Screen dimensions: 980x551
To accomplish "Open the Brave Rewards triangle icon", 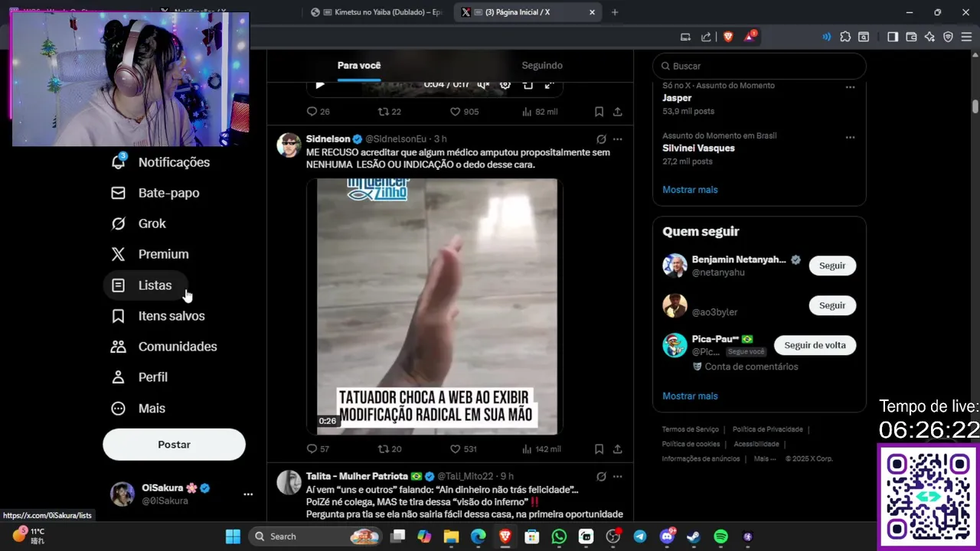I will [x=749, y=37].
